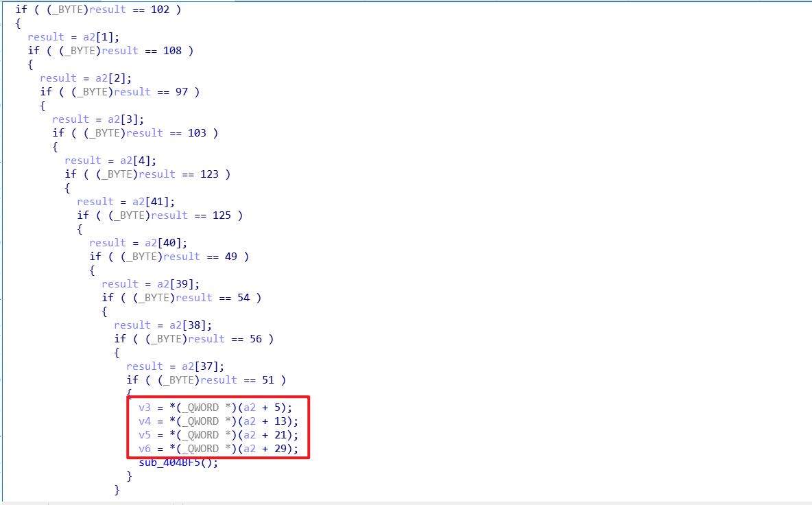Click the a2[40] array index expression

point(165,243)
